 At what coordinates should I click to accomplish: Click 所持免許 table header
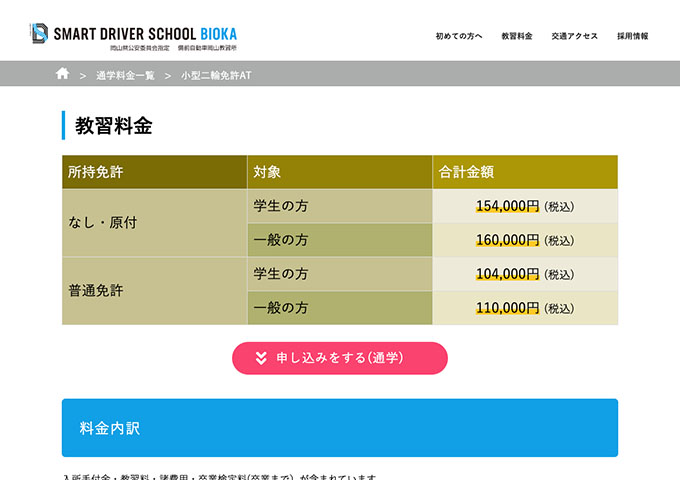(154, 172)
